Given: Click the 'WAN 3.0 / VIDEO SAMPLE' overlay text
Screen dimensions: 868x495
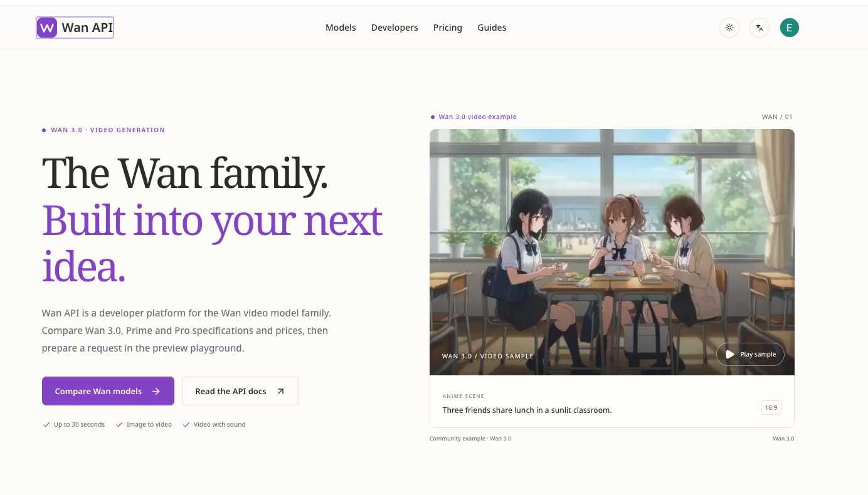Looking at the screenshot, I should 488,357.
